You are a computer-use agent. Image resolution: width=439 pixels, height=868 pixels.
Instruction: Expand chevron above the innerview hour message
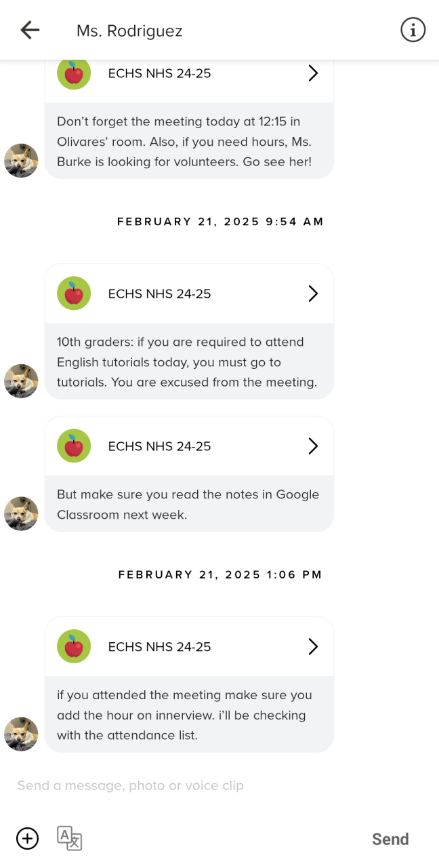313,647
